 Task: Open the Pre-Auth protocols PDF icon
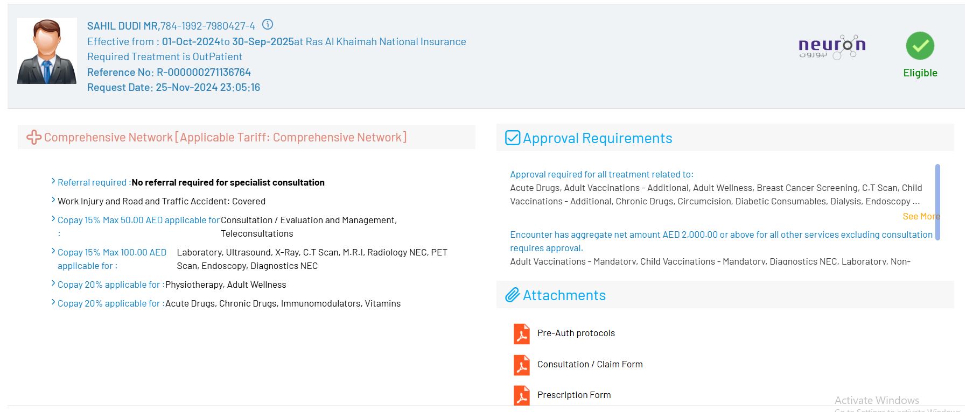tap(521, 333)
